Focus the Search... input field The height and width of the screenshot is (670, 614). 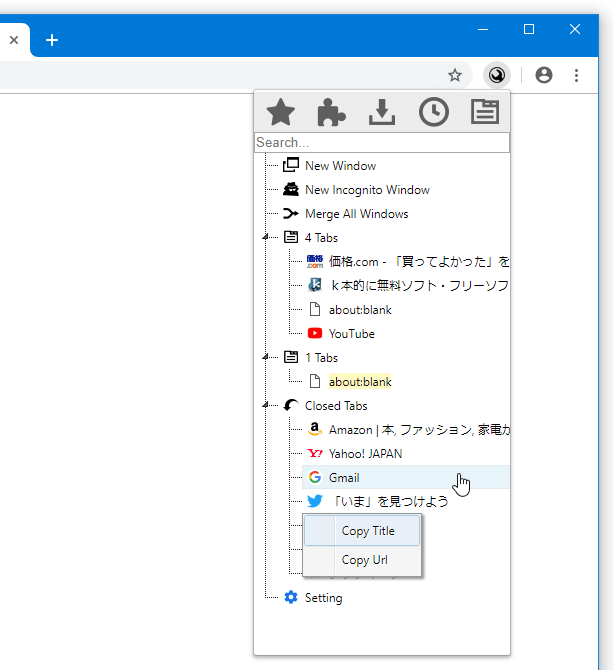tap(382, 142)
